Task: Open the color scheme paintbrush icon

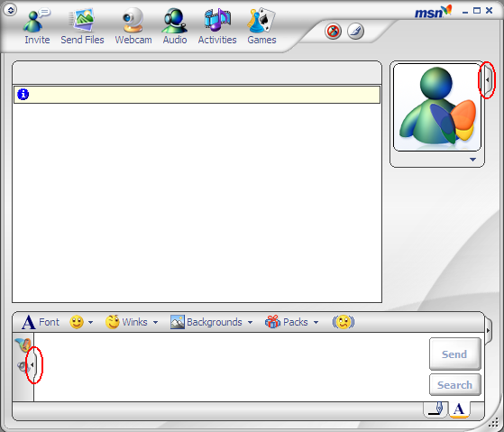Action: click(355, 32)
